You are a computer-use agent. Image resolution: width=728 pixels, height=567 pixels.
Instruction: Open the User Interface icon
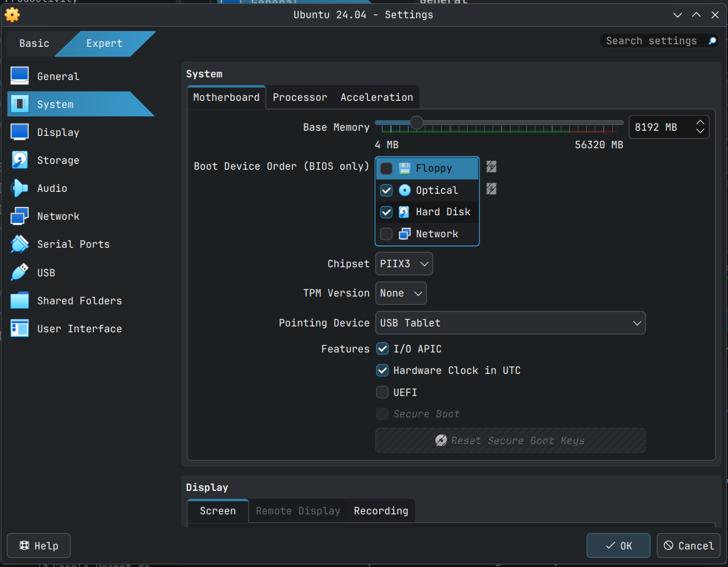[x=20, y=328]
